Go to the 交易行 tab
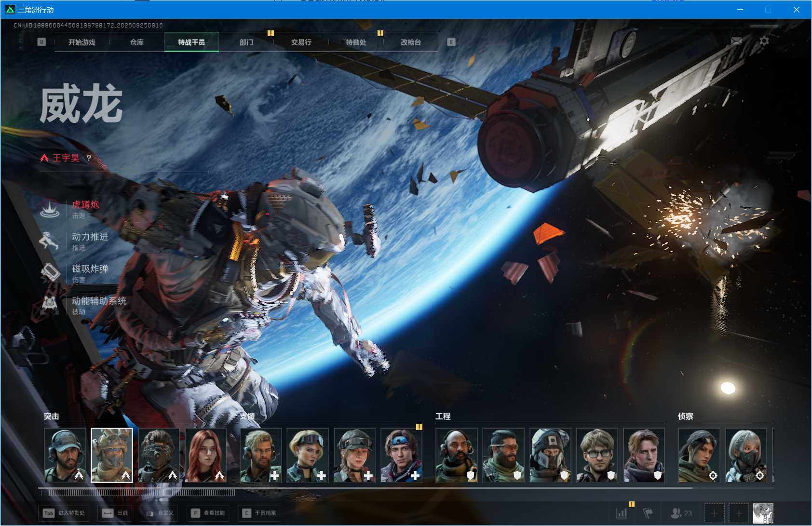 point(301,42)
